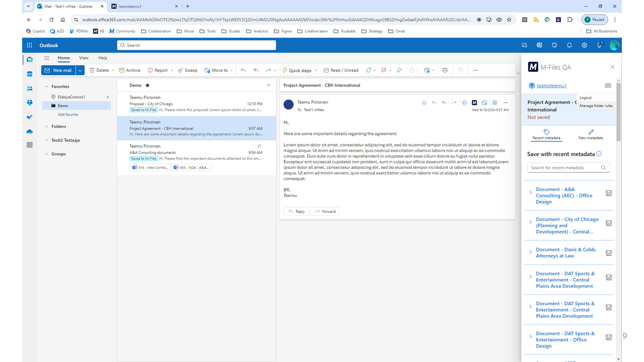Open the Copilot bookmark

coord(35,31)
